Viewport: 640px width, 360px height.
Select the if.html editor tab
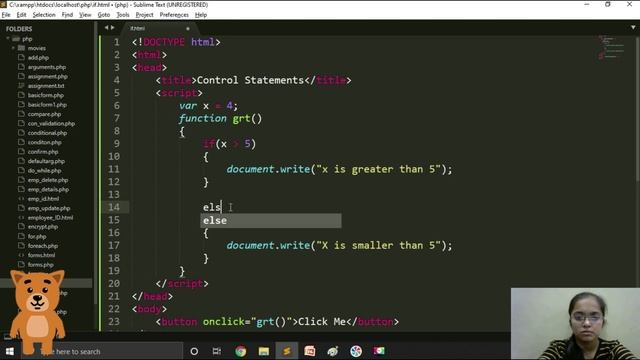(159, 28)
